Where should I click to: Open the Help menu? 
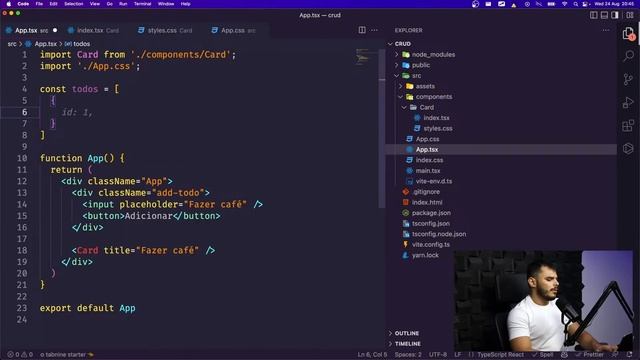(x=186, y=4)
